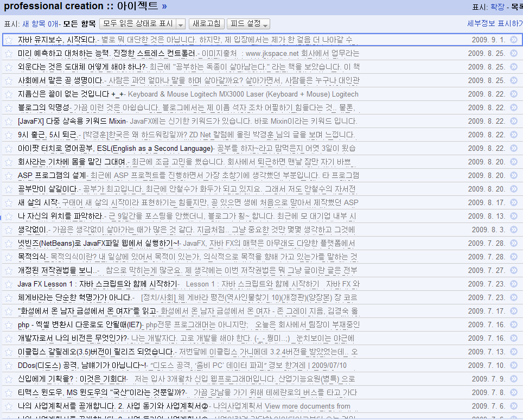Open arrow icon for "9시 출근, 5시 퇴근" post
523x420 pixels.
point(514,134)
